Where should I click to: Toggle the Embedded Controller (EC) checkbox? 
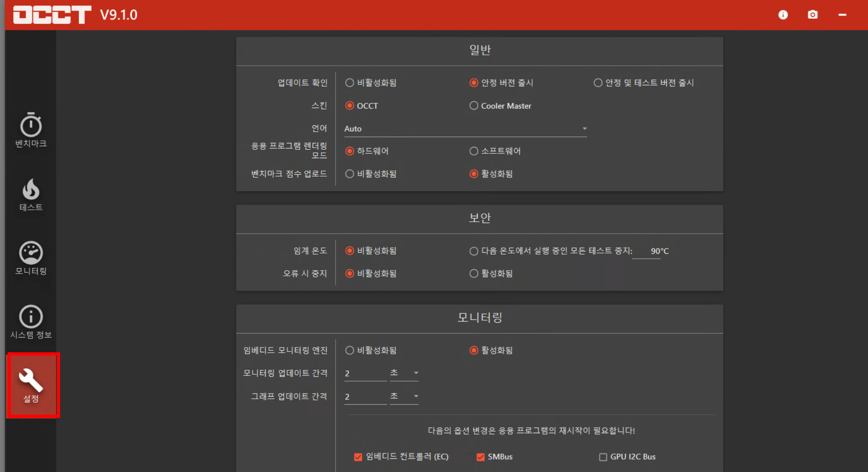tap(358, 457)
